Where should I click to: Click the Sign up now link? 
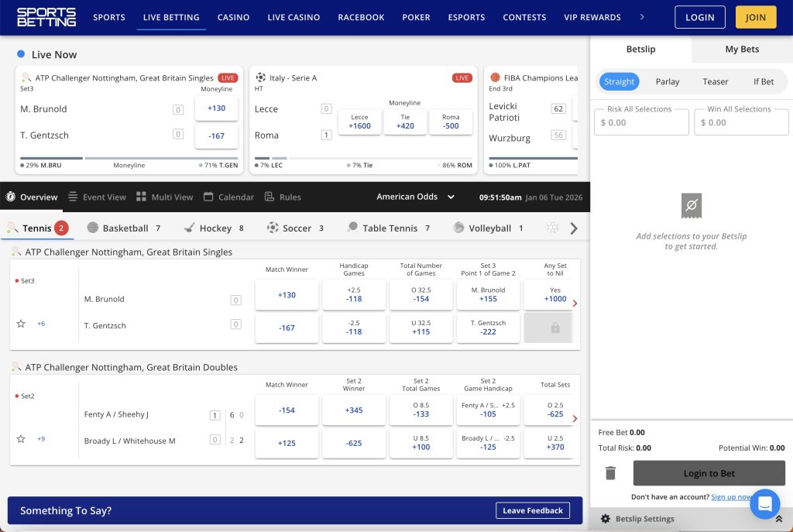pyautogui.click(x=731, y=496)
